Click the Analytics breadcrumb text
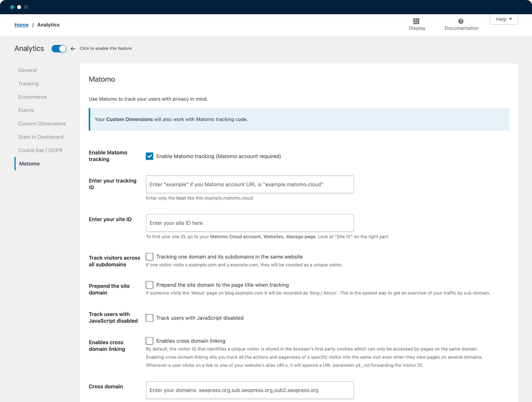This screenshot has width=532, height=402. click(x=48, y=25)
